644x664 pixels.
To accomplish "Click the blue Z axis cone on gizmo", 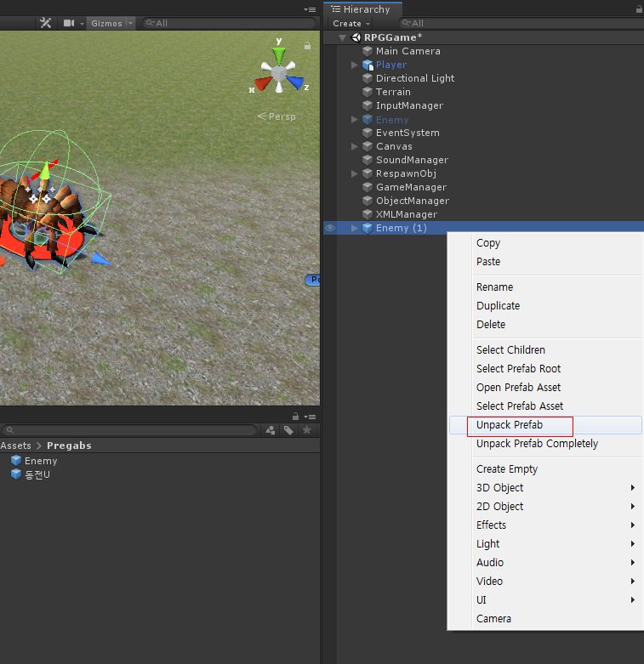I will tap(295, 82).
